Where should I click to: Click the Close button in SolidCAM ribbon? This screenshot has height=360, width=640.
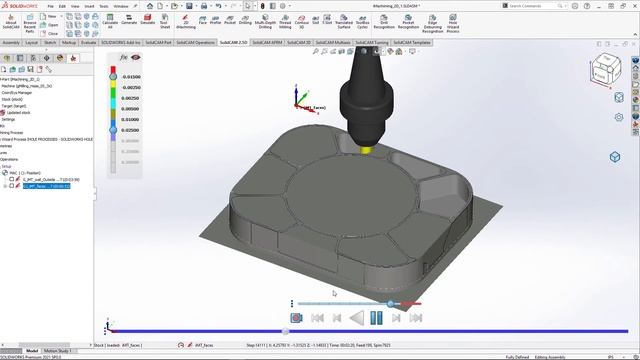pyautogui.click(x=49, y=33)
